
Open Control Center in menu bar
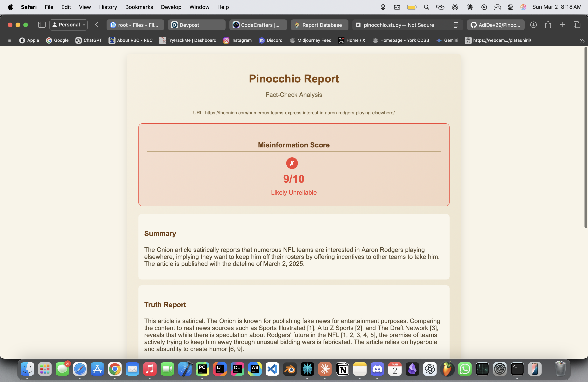510,7
